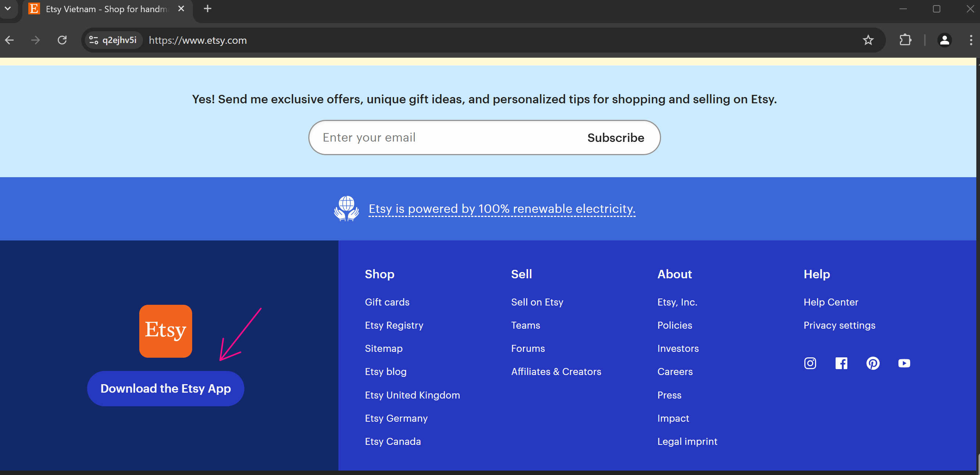
Task: Expand the tab search dropdown arrow
Action: [x=8, y=8]
